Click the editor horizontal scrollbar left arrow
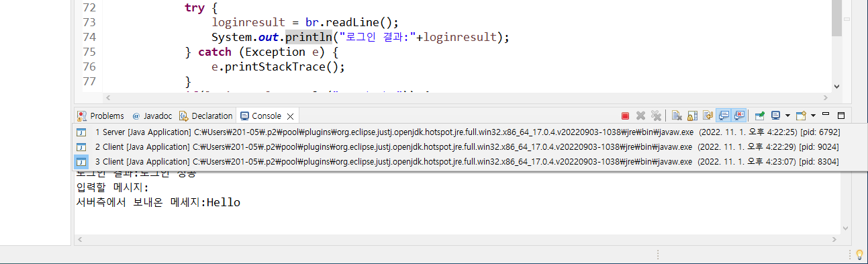 (x=107, y=97)
